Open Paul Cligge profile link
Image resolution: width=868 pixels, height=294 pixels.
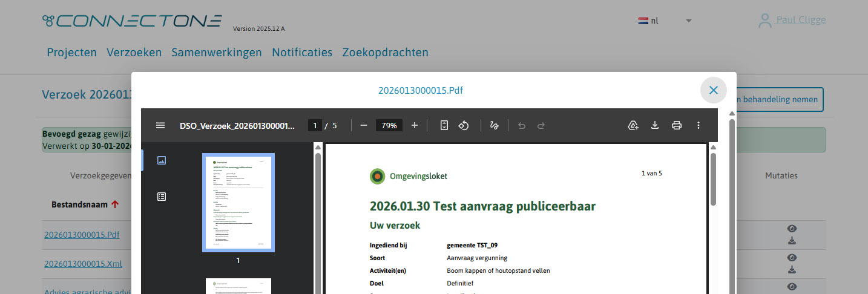pos(801,20)
